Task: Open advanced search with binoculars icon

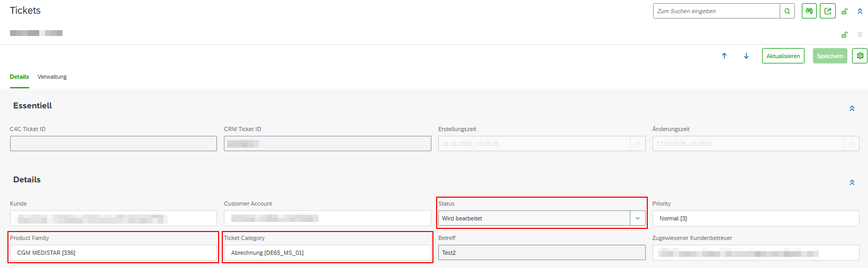Action: (x=809, y=11)
